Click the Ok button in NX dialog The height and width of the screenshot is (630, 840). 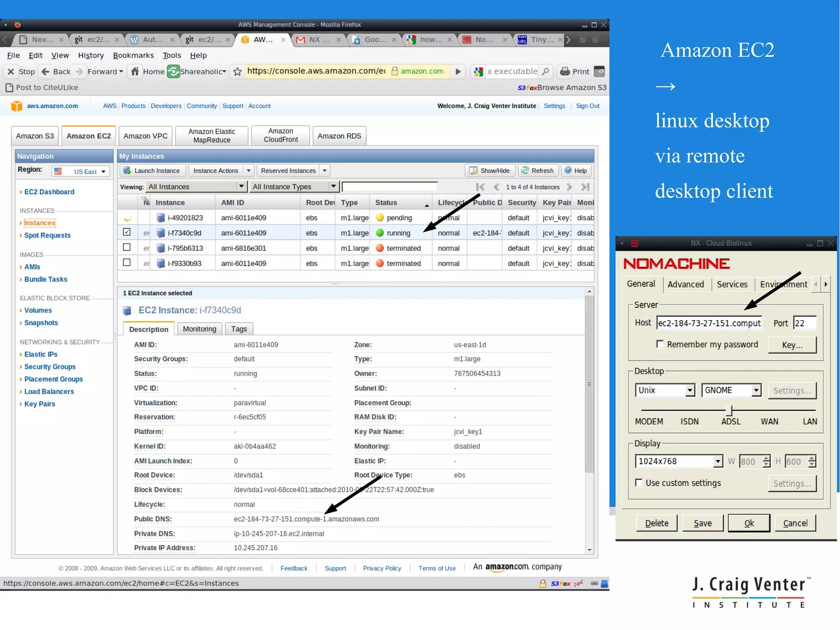point(749,523)
